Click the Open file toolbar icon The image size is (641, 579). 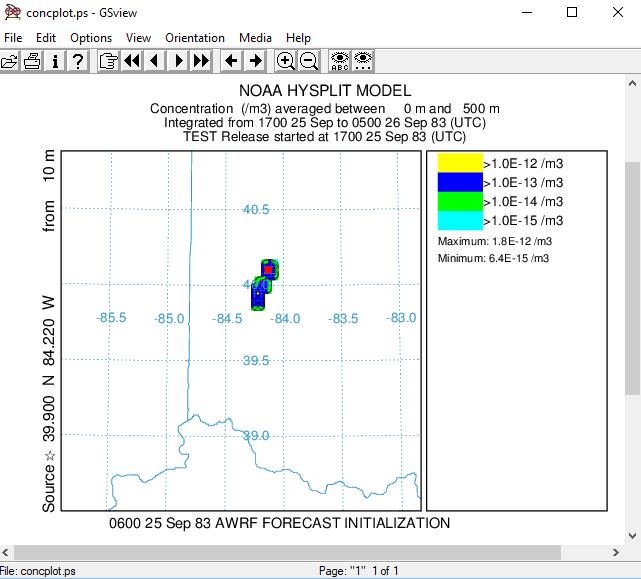(10, 61)
